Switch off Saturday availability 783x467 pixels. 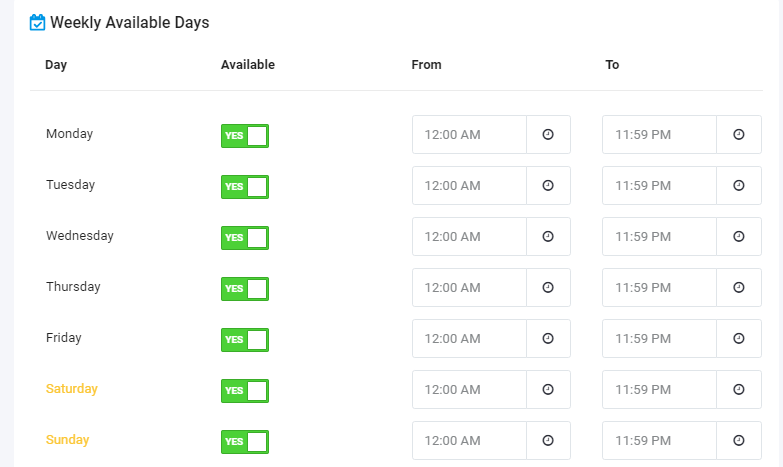pos(245,391)
